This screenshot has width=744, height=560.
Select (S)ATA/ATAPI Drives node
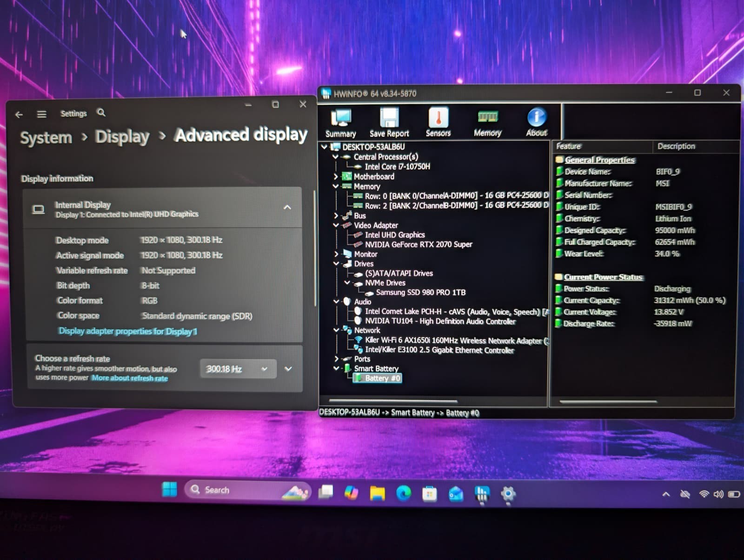click(x=399, y=273)
